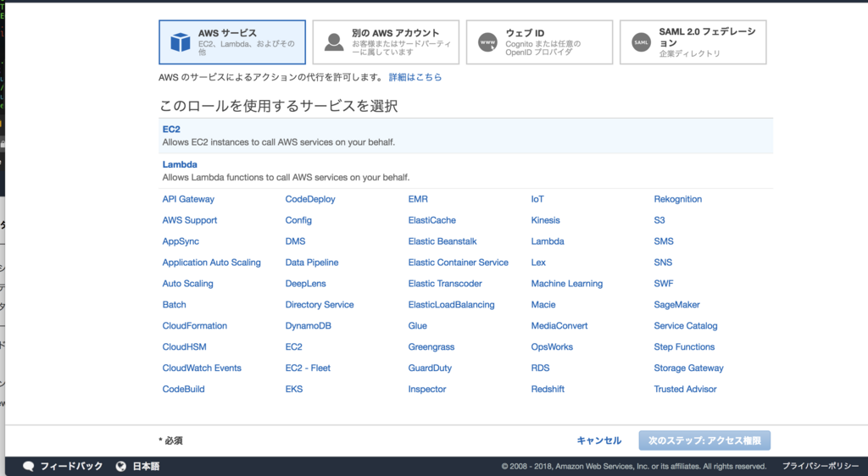Select Elastic Transcoder service
868x476 pixels.
pyautogui.click(x=445, y=284)
